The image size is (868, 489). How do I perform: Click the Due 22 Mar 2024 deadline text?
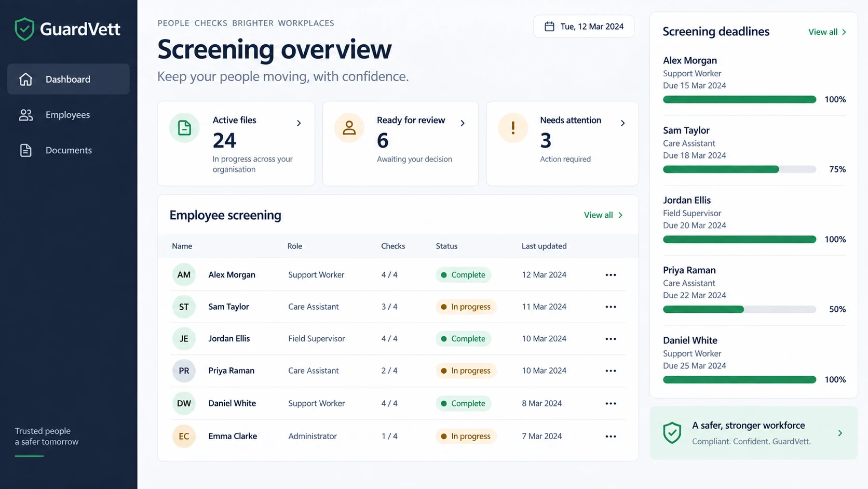coord(695,295)
